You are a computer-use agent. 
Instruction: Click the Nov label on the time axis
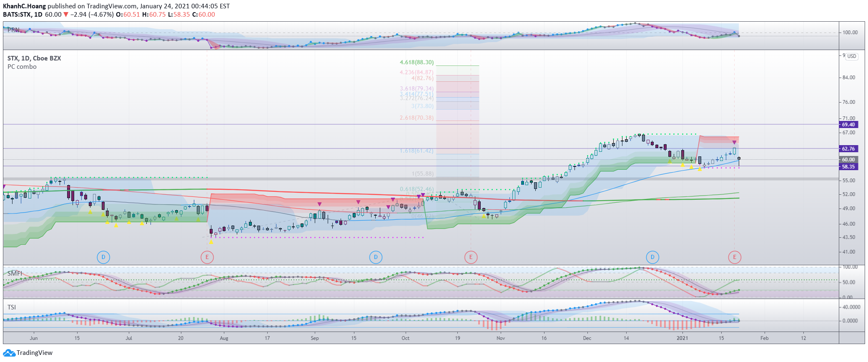point(501,338)
